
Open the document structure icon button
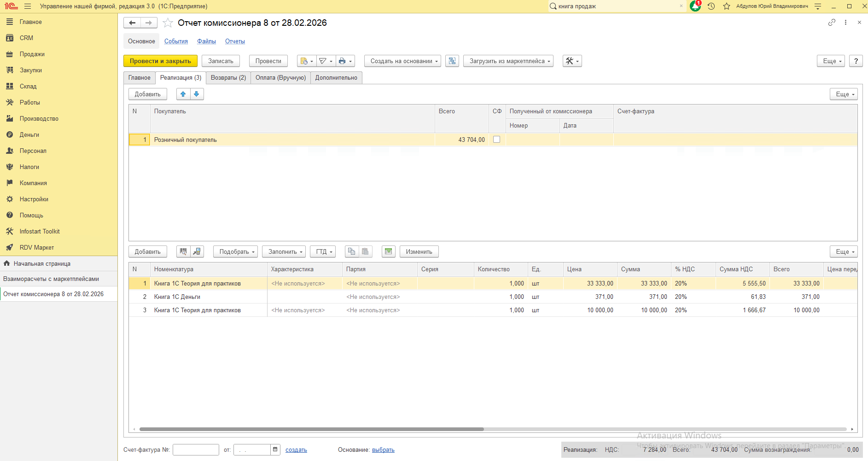pos(452,61)
